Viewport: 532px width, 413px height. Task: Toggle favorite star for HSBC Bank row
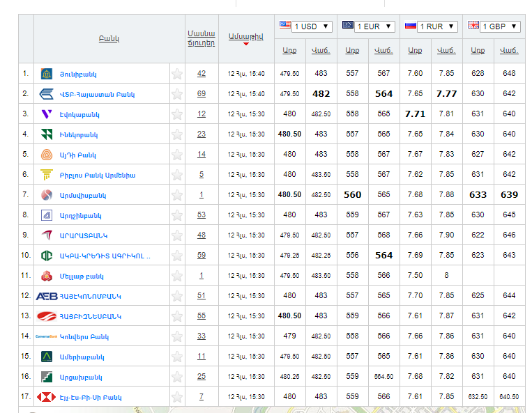[x=177, y=397]
